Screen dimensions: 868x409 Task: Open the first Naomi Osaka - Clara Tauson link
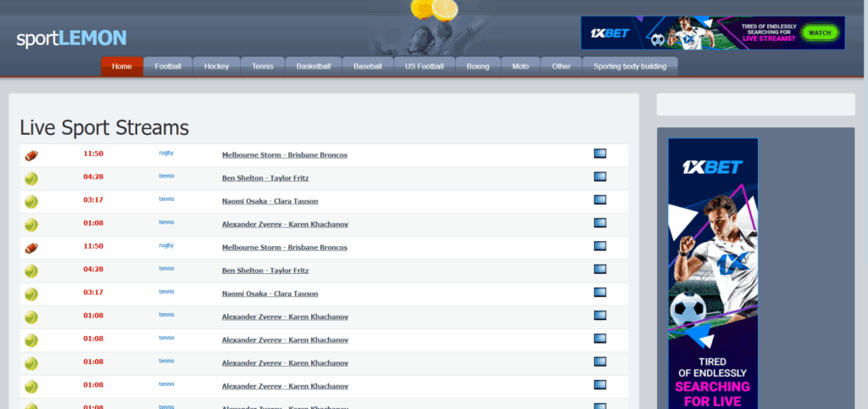point(270,201)
